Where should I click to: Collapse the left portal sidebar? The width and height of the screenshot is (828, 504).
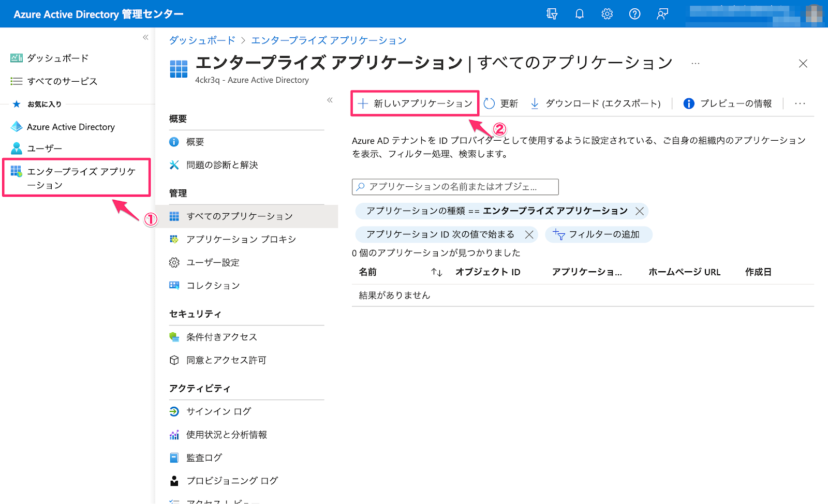145,37
